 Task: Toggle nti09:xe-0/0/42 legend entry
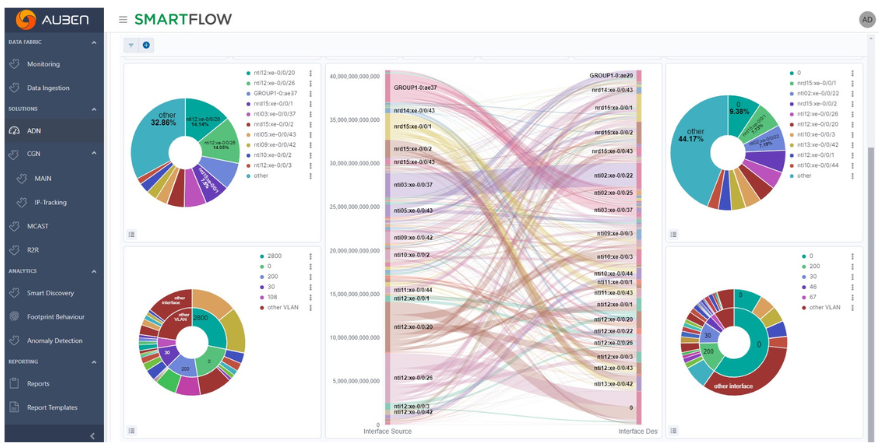coord(270,145)
